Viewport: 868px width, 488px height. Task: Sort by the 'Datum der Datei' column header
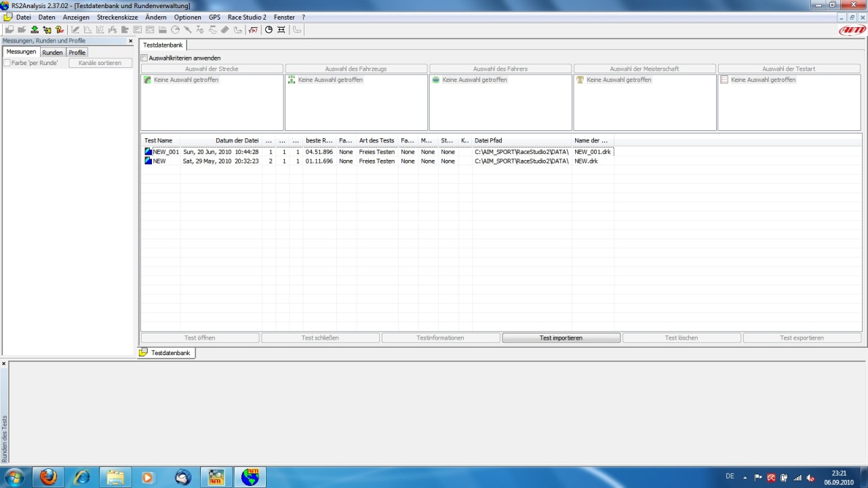[222, 141]
